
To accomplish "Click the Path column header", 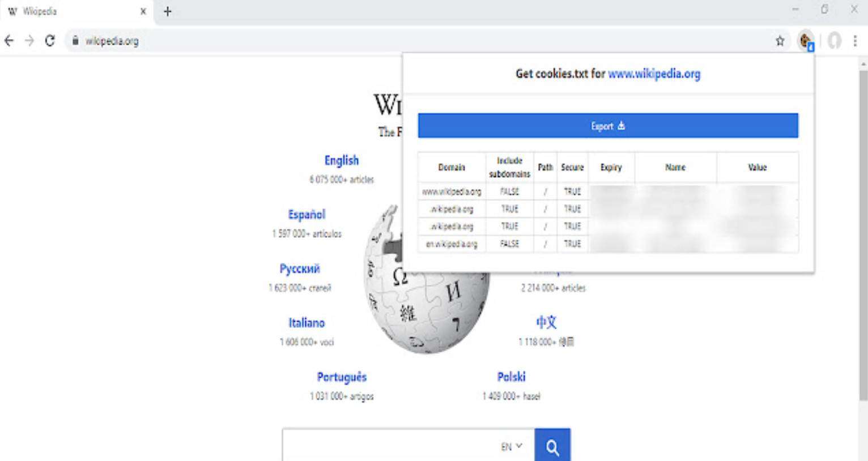I will (545, 168).
